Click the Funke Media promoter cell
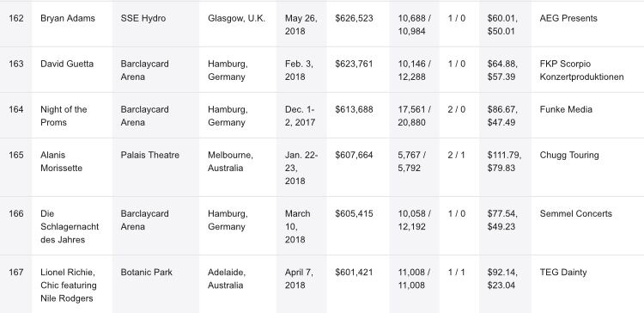Image resolution: width=644 pixels, height=313 pixels. (x=566, y=109)
